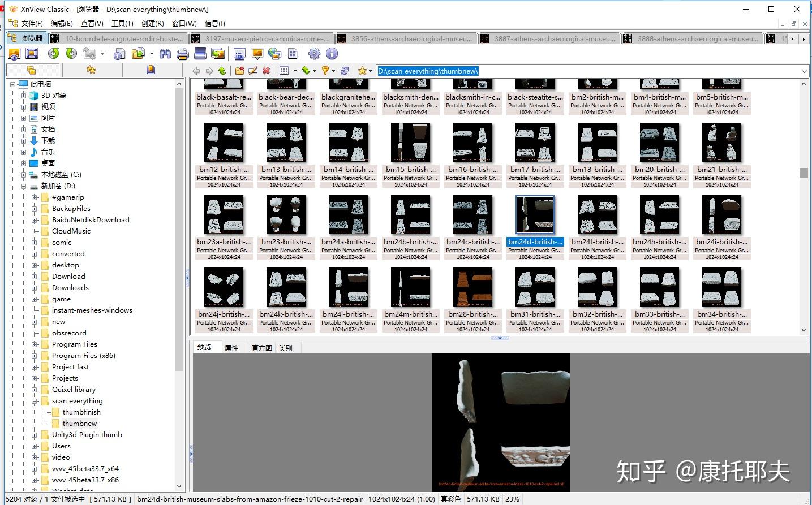This screenshot has height=505, width=812.
Task: Open the filter funnel dropdown arrow
Action: [334, 71]
